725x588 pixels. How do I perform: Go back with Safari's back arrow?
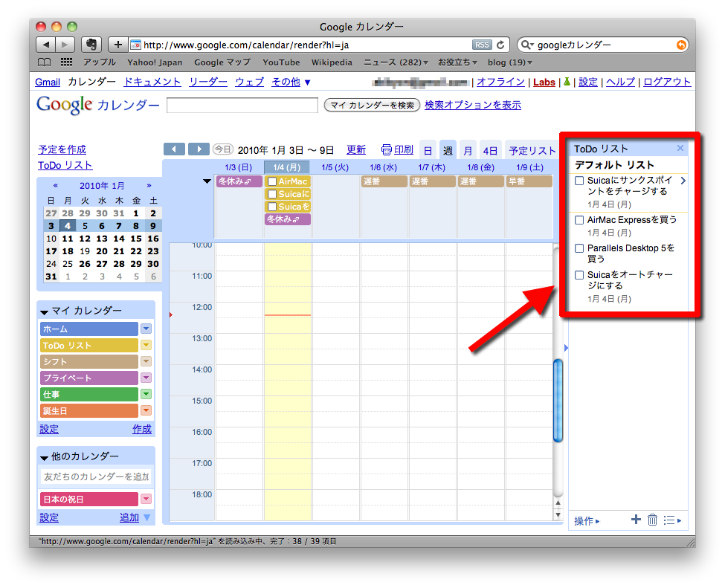coord(46,45)
